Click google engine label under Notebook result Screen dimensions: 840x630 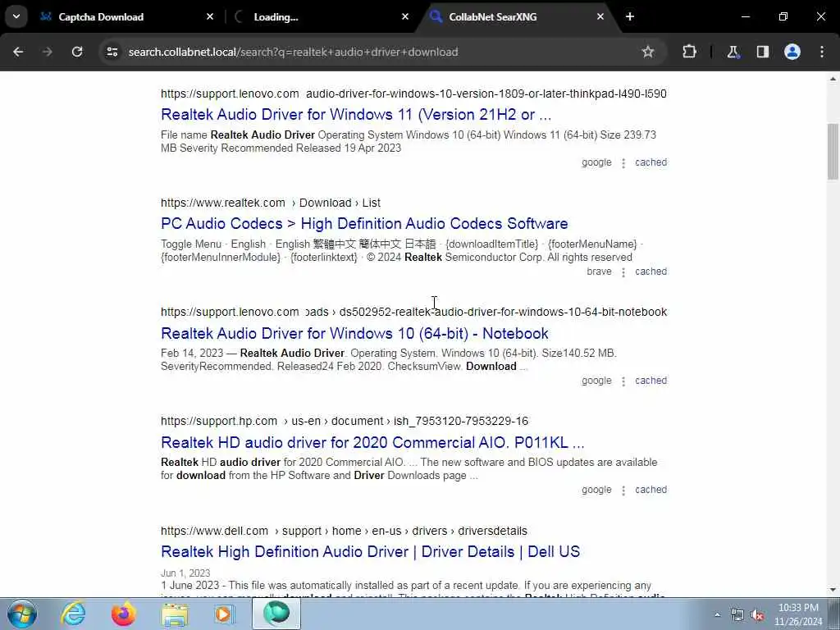[596, 381]
